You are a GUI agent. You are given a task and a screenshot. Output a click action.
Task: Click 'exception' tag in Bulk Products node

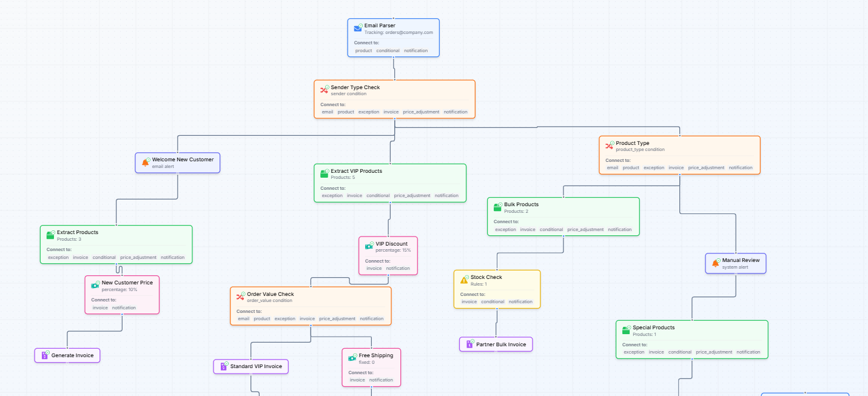505,229
